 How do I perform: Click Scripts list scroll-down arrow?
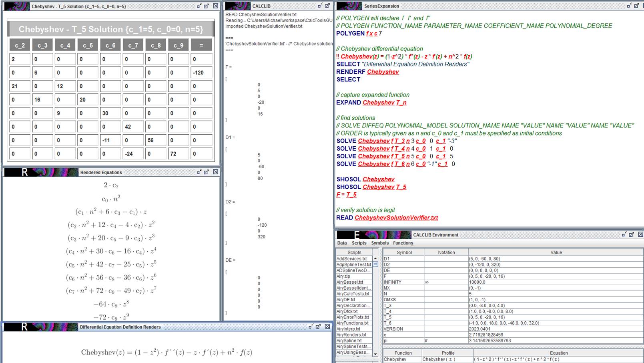375,354
